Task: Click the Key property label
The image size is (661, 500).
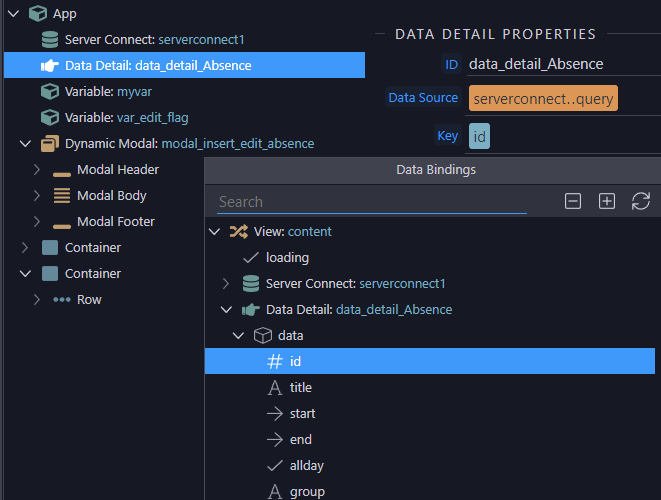Action: pyautogui.click(x=447, y=136)
